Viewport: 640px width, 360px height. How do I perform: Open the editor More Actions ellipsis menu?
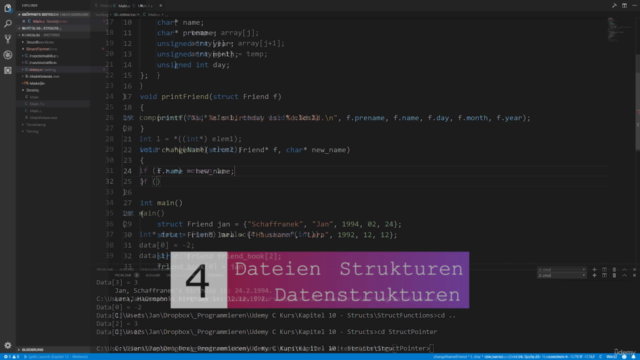635,6
